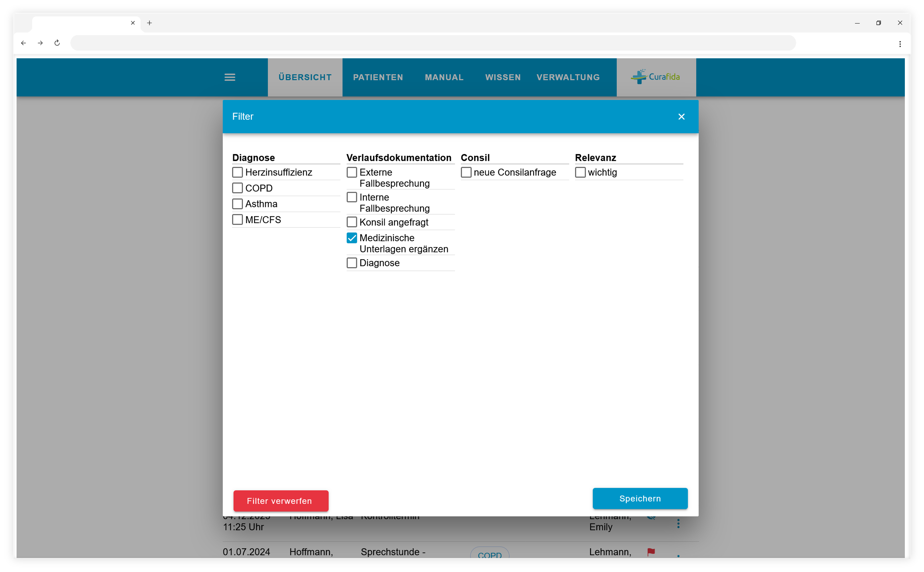Reload the current page
Image resolution: width=924 pixels, height=572 pixels.
pos(57,43)
